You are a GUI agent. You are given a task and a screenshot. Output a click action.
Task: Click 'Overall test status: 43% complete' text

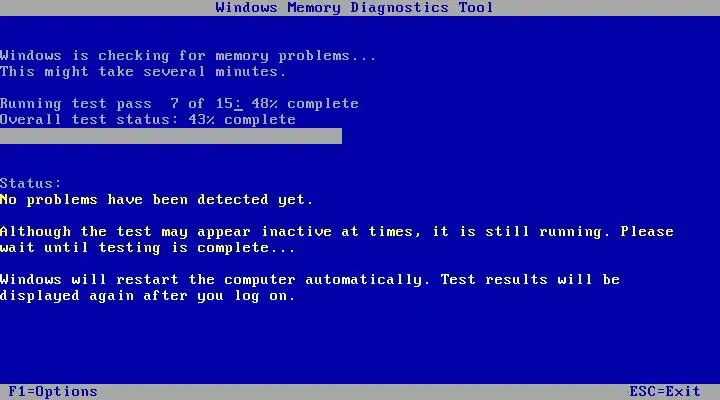pos(148,120)
